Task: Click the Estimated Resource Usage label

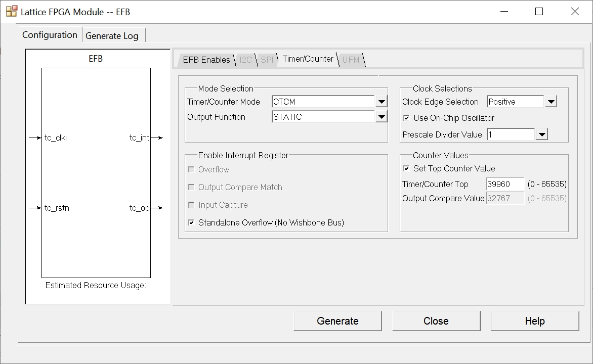Action: click(96, 285)
